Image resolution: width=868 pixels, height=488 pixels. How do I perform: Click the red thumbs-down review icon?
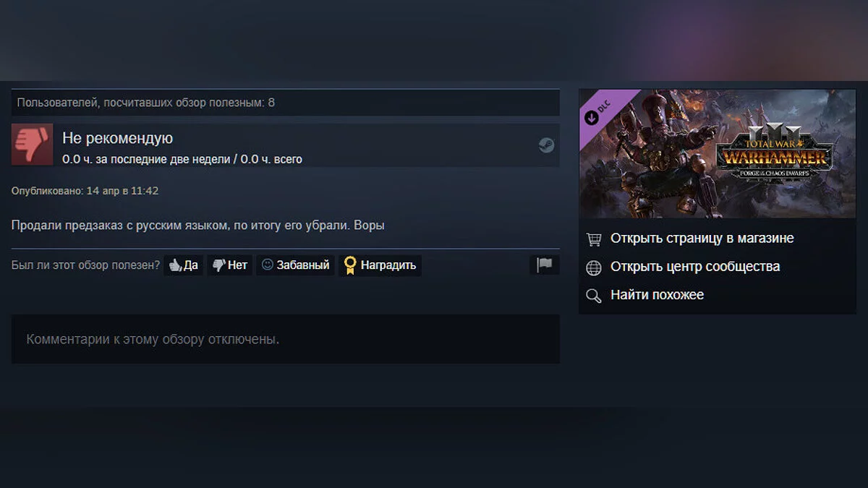pyautogui.click(x=33, y=145)
